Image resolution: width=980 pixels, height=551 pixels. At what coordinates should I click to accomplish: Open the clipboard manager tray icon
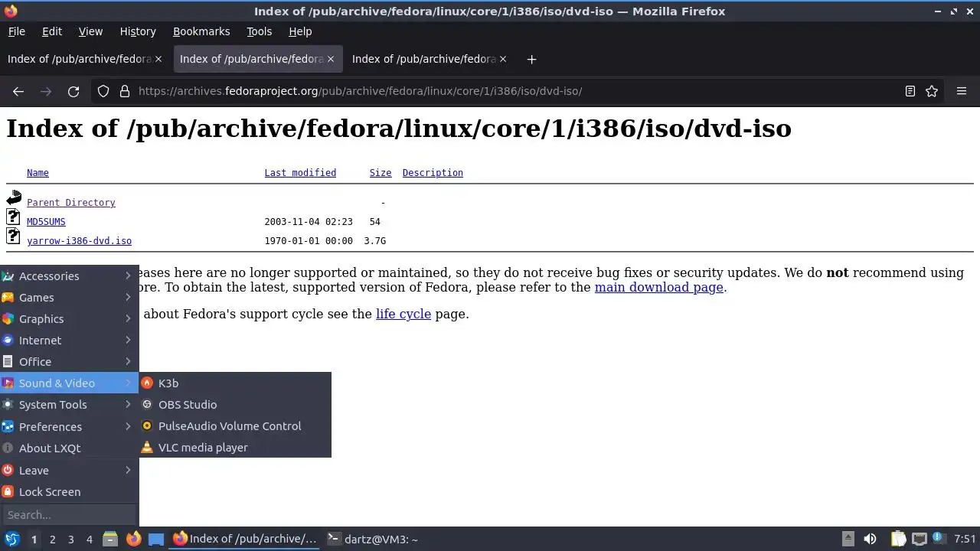(x=898, y=539)
